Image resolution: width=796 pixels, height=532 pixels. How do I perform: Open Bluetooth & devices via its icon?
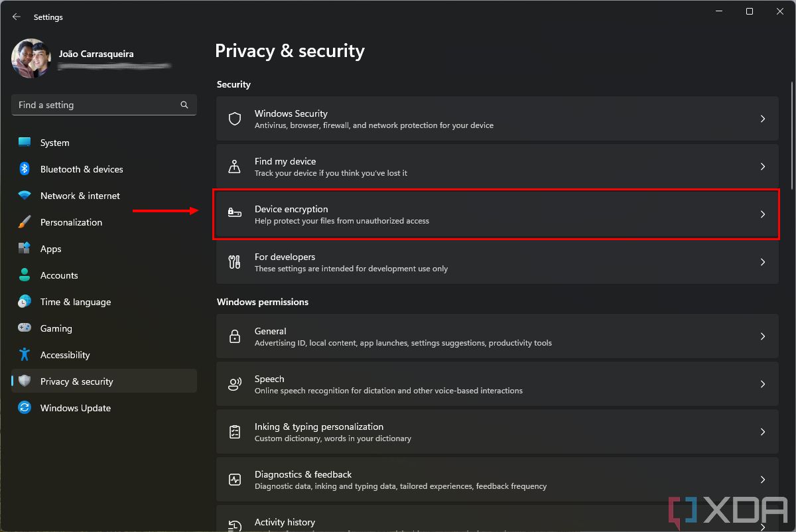pos(25,169)
